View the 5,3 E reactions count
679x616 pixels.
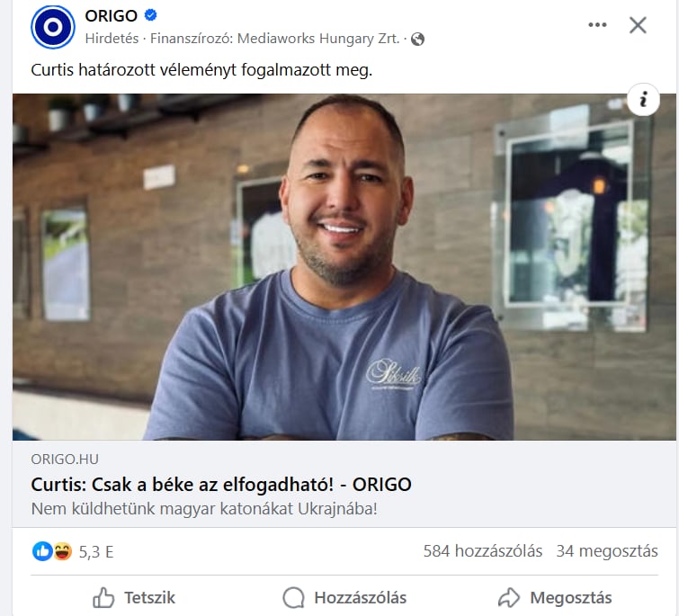click(x=96, y=552)
